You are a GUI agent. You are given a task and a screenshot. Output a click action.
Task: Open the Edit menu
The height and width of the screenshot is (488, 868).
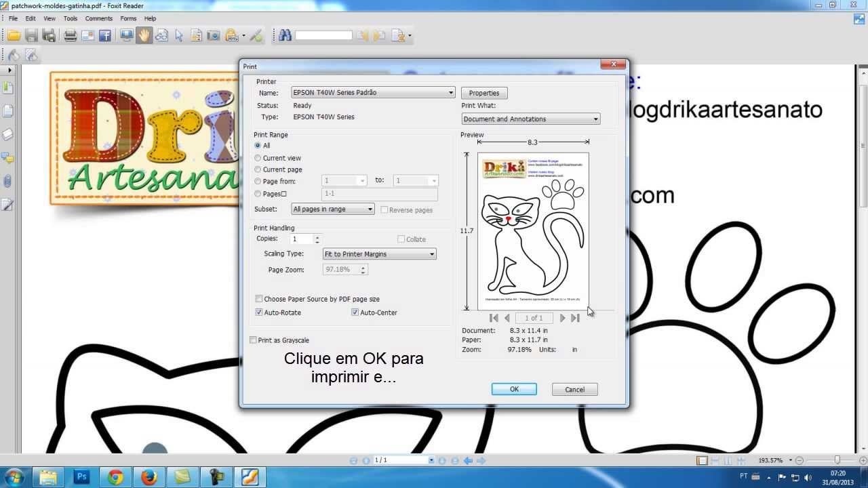tap(31, 18)
